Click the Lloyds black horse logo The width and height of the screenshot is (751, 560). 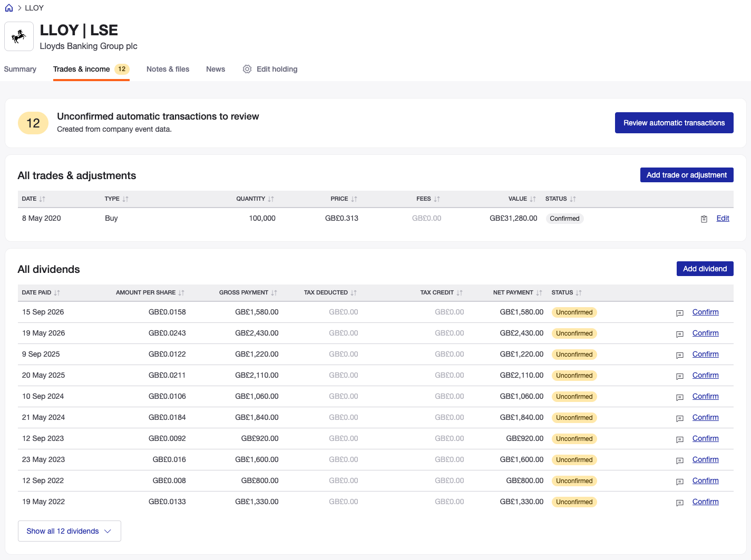point(19,36)
